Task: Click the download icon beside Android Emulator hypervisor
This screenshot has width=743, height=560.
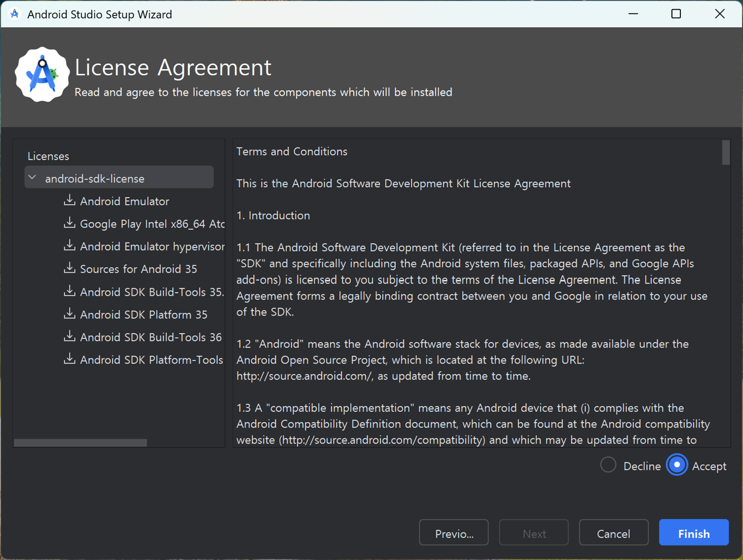Action: click(70, 246)
